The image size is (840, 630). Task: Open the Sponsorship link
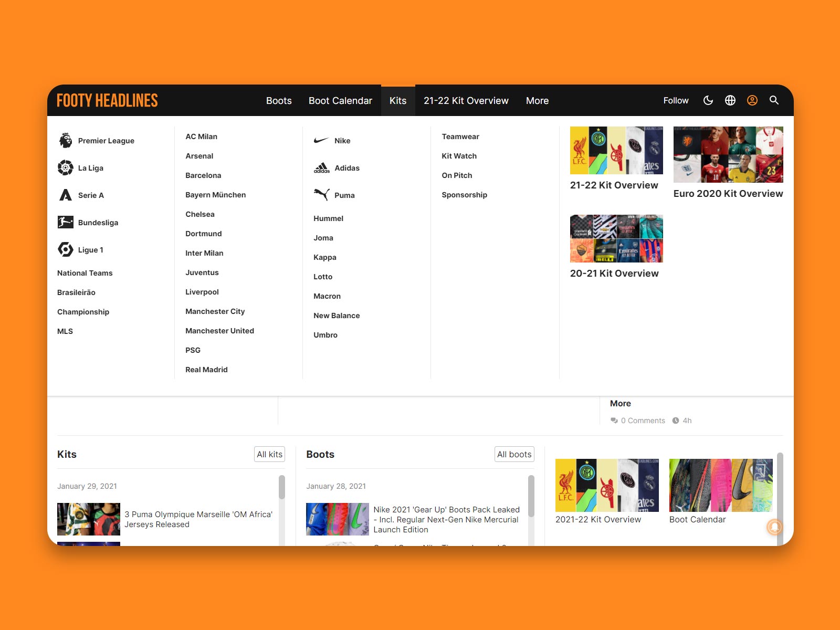pyautogui.click(x=465, y=195)
